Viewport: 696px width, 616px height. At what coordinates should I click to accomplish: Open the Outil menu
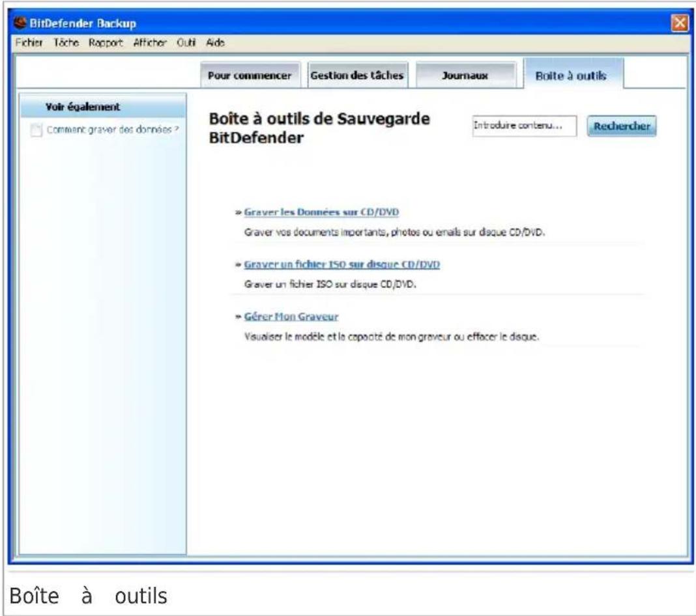[186, 42]
